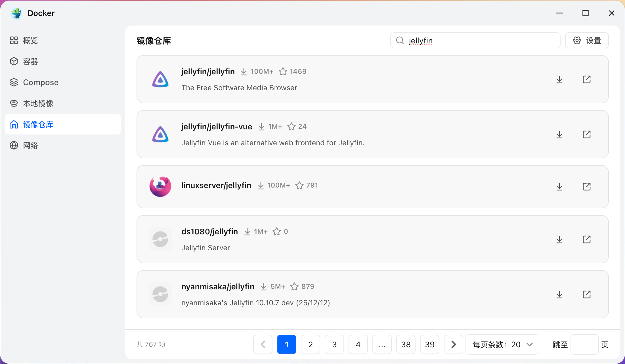Open the 设置 settings

tap(587, 40)
